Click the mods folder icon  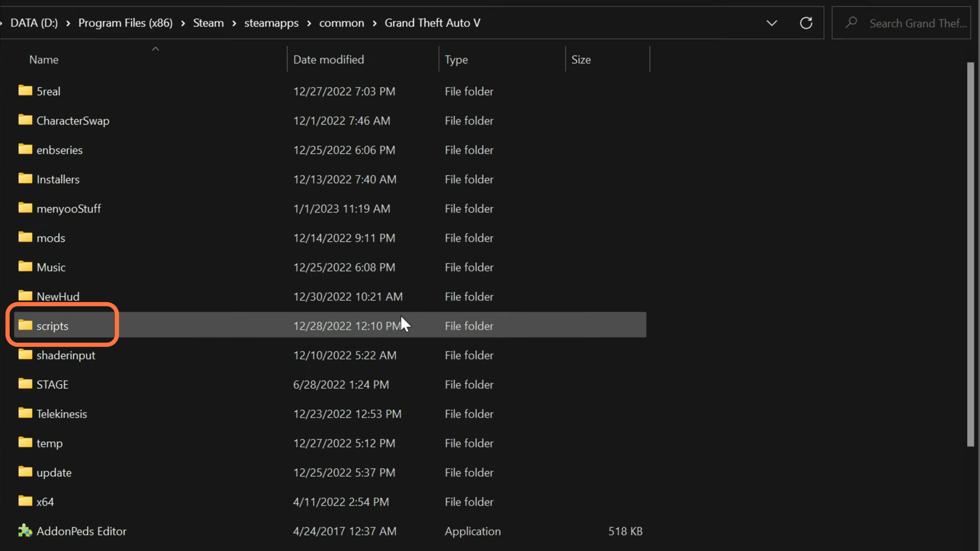(x=25, y=237)
